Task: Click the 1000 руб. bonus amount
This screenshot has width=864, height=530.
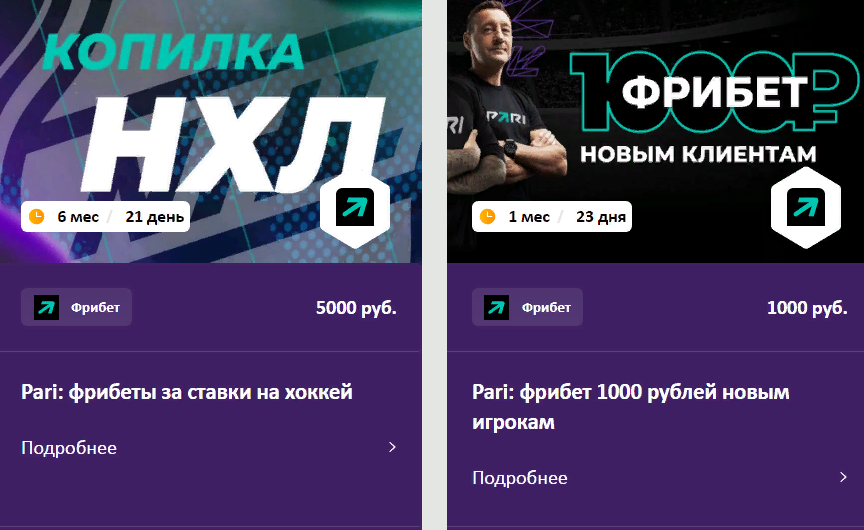Action: [807, 308]
